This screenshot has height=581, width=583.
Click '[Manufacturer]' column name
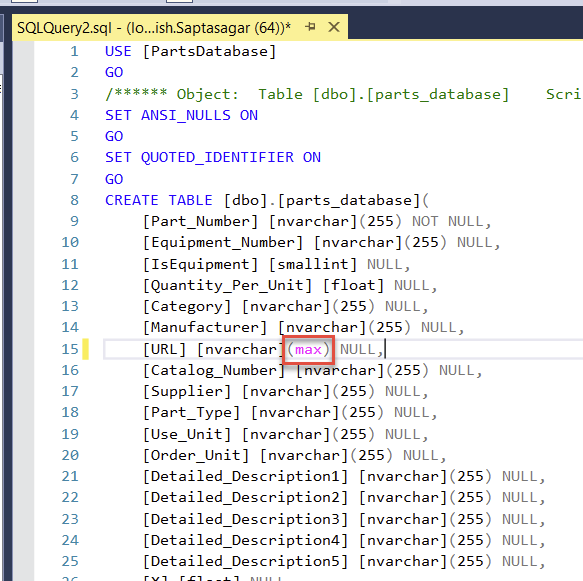tap(205, 327)
